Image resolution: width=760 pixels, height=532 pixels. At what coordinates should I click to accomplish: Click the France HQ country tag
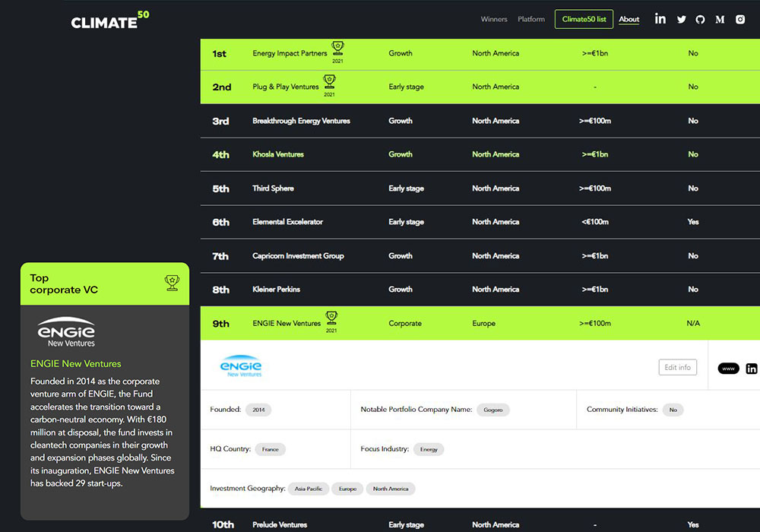pos(271,449)
